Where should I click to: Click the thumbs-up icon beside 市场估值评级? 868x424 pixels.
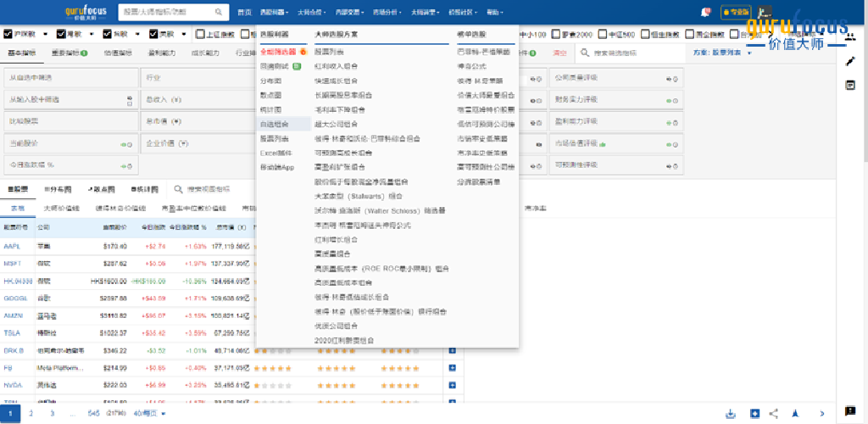click(603, 143)
